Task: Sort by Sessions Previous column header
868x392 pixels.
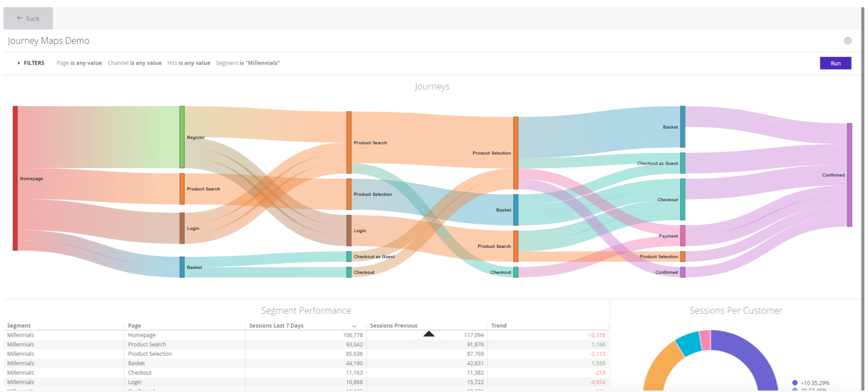Action: pyautogui.click(x=393, y=325)
